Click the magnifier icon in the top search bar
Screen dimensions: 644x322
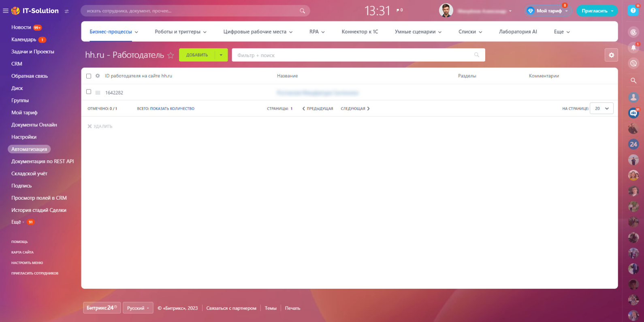[x=302, y=11]
